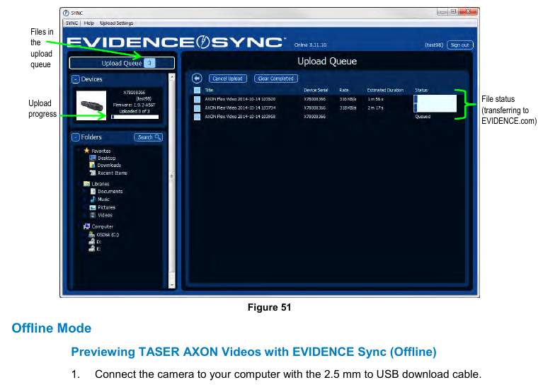Click the Documents library icon

pos(93,191)
